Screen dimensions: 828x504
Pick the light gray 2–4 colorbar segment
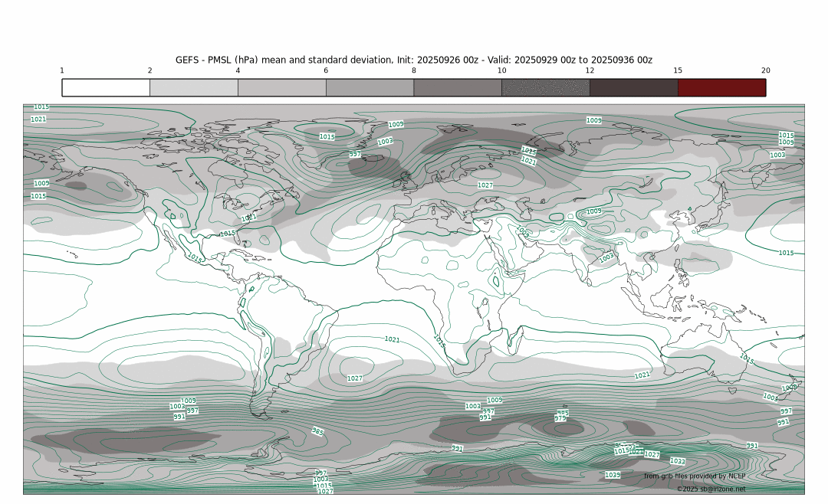pos(194,87)
